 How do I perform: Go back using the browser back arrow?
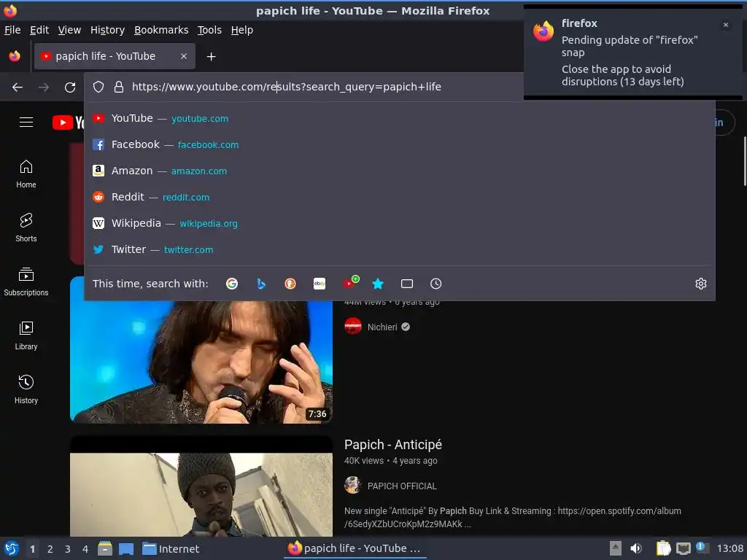[x=18, y=87]
